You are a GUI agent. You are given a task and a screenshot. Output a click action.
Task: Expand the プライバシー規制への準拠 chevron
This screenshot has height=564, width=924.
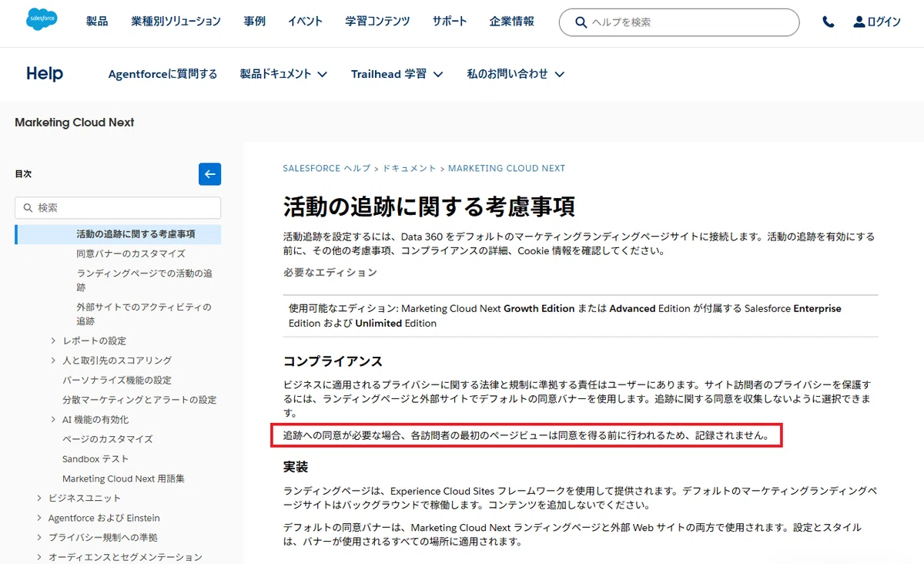coord(39,538)
